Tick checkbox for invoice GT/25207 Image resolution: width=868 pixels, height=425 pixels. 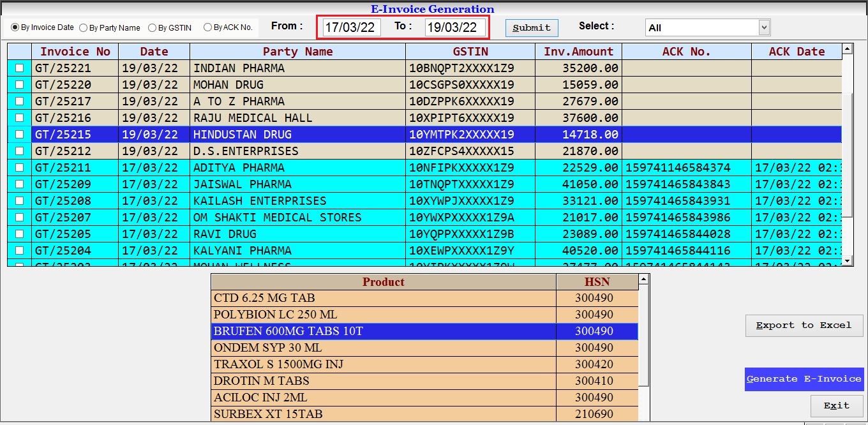(20, 217)
